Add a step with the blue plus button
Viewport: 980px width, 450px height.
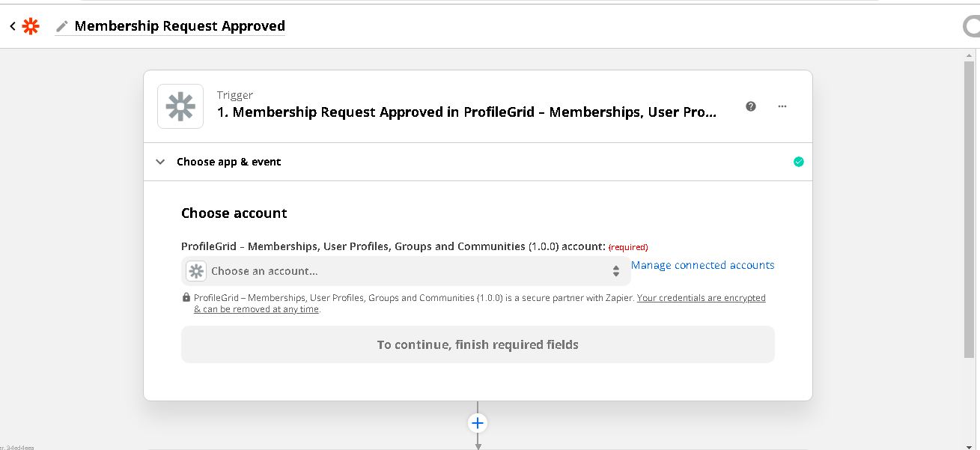pos(478,423)
